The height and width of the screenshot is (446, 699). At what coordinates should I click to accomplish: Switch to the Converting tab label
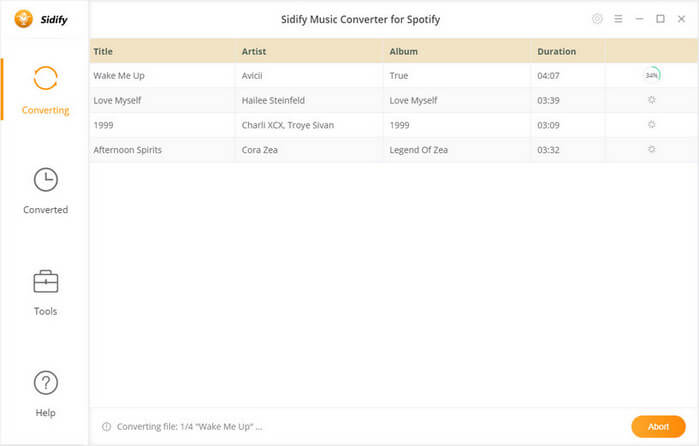(45, 110)
